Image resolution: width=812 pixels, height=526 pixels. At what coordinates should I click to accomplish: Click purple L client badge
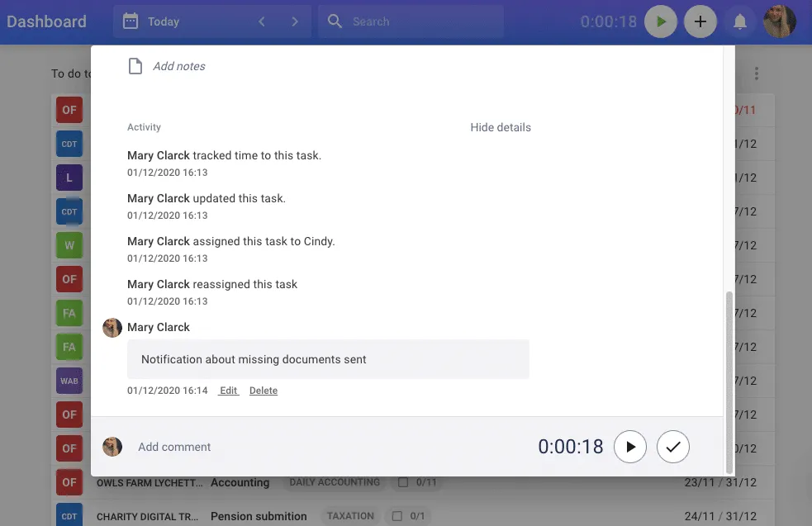(69, 178)
